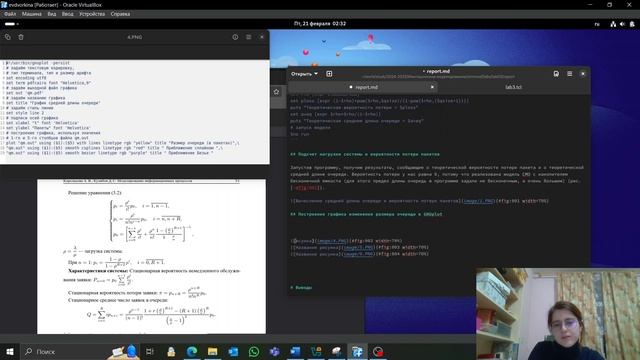Screen dimensions: 640x360
Task: Click the image/4.PNG link in report.md
Action: (332, 241)
